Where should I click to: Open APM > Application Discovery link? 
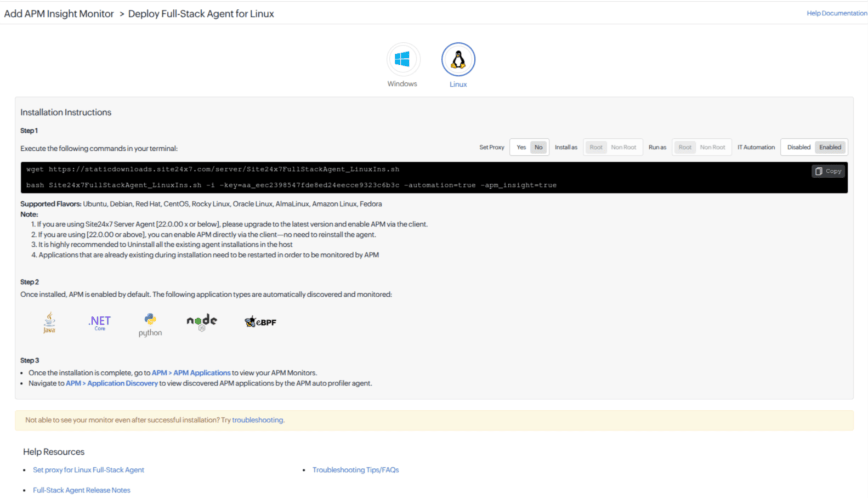point(112,383)
